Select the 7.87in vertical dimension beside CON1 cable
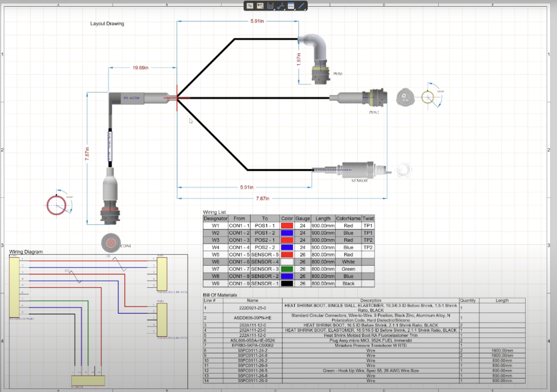 [88, 154]
